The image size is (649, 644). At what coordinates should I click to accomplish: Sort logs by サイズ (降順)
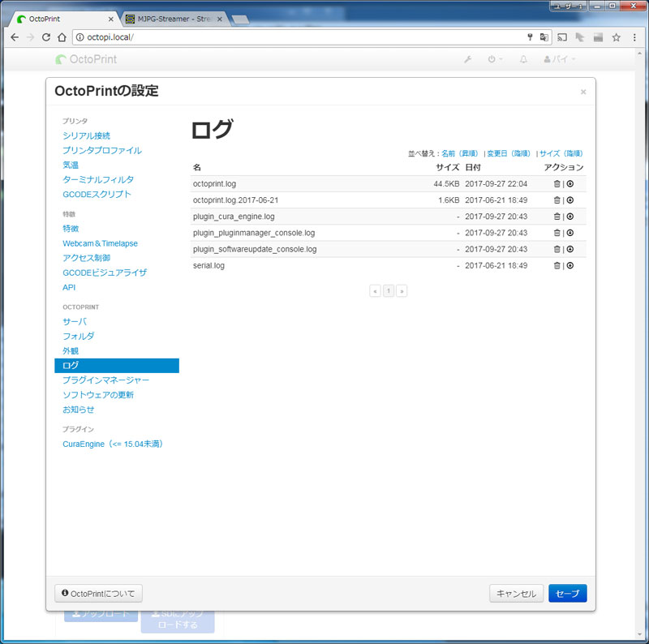point(561,153)
